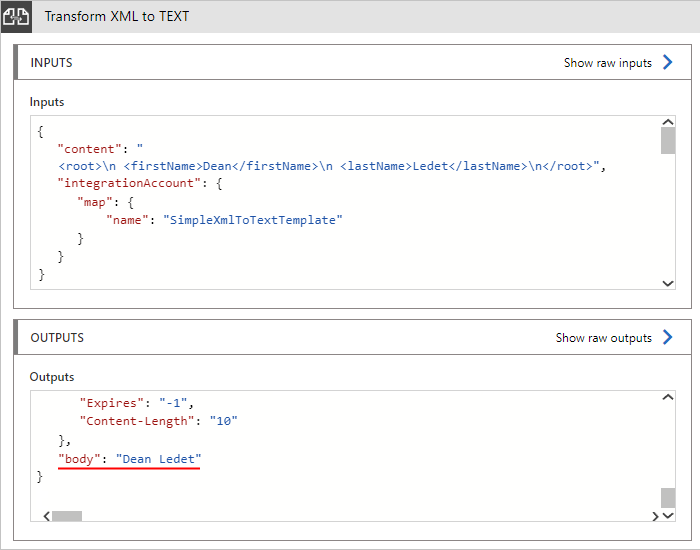Open Show raw outputs link
The width and height of the screenshot is (700, 550).
click(x=604, y=338)
